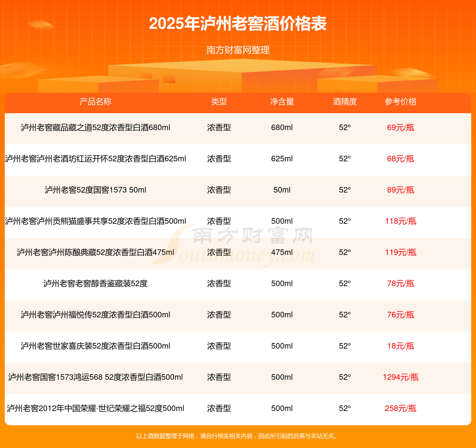
Task: Select the '产品名称' column header
Action: 95,102
